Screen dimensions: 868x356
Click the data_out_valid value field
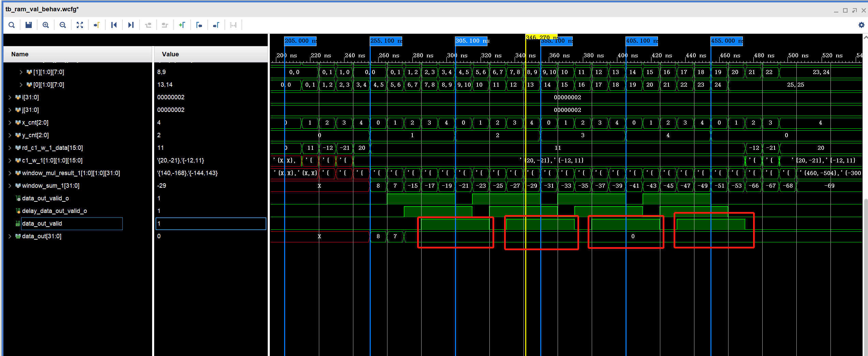coord(211,224)
